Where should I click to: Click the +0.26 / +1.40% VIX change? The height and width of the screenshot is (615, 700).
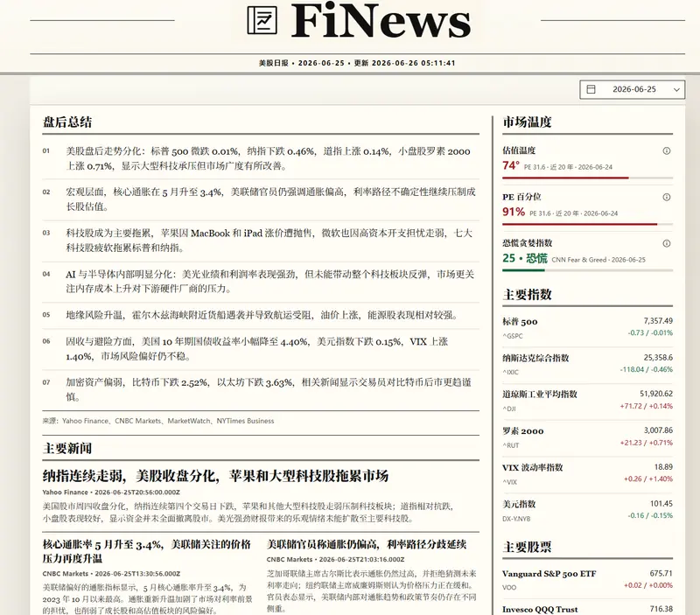(648, 479)
